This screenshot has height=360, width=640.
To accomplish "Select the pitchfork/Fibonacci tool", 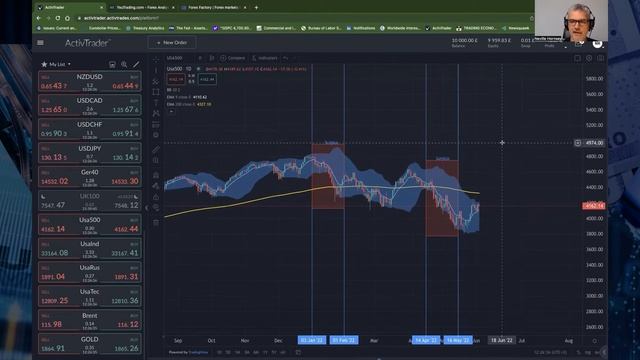I will [156, 82].
